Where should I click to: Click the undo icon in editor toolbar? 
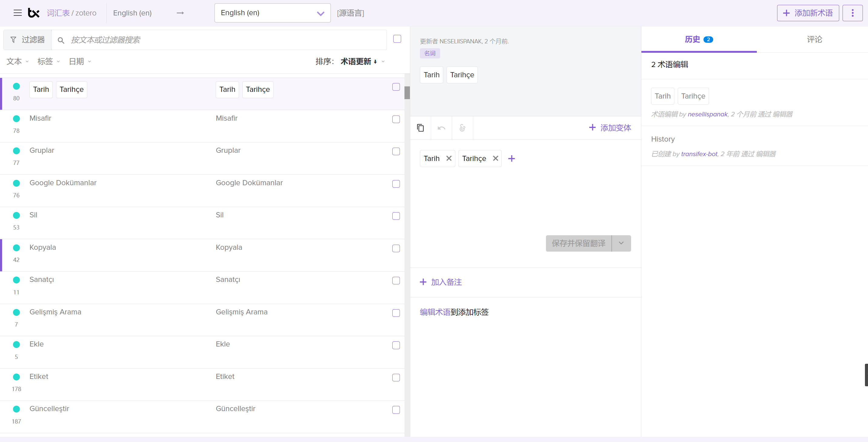(441, 128)
